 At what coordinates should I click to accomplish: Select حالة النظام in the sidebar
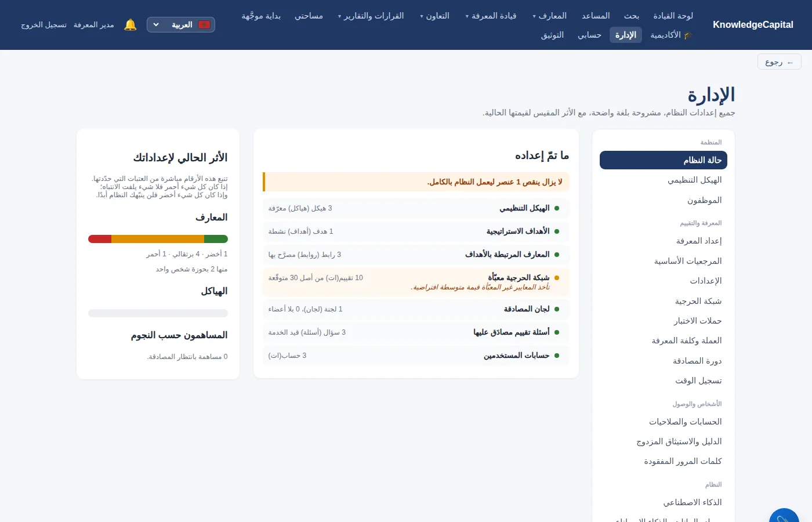[x=664, y=160]
